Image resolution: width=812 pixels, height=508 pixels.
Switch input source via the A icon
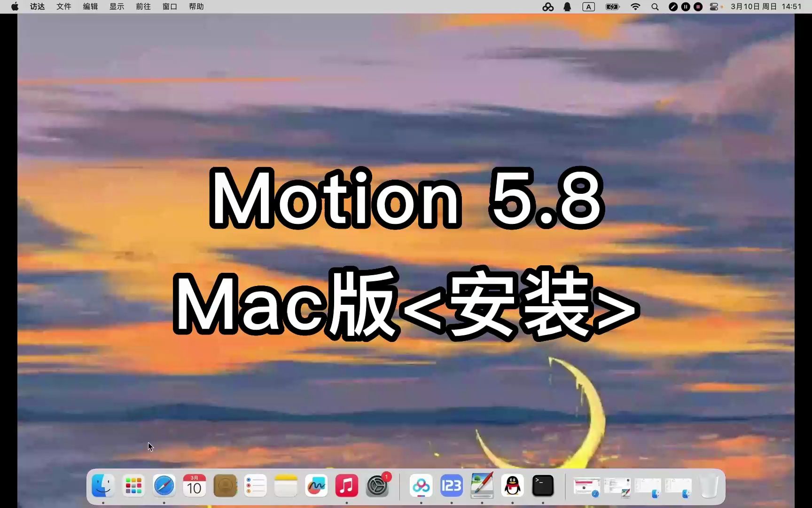589,7
